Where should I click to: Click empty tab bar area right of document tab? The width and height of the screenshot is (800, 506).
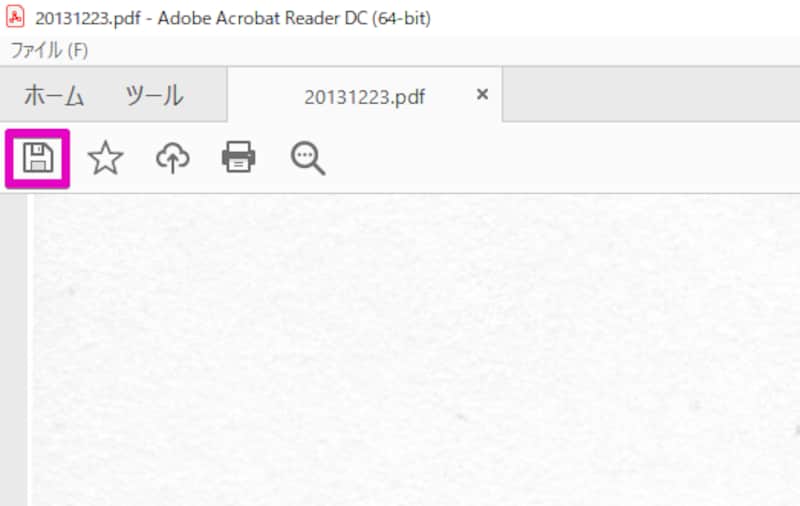[x=651, y=94]
